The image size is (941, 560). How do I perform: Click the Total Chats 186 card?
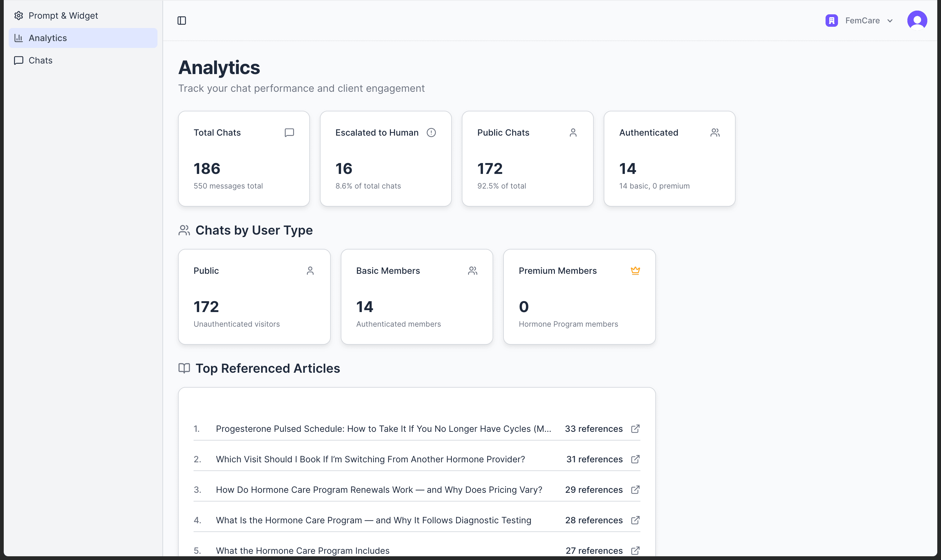pyautogui.click(x=243, y=158)
